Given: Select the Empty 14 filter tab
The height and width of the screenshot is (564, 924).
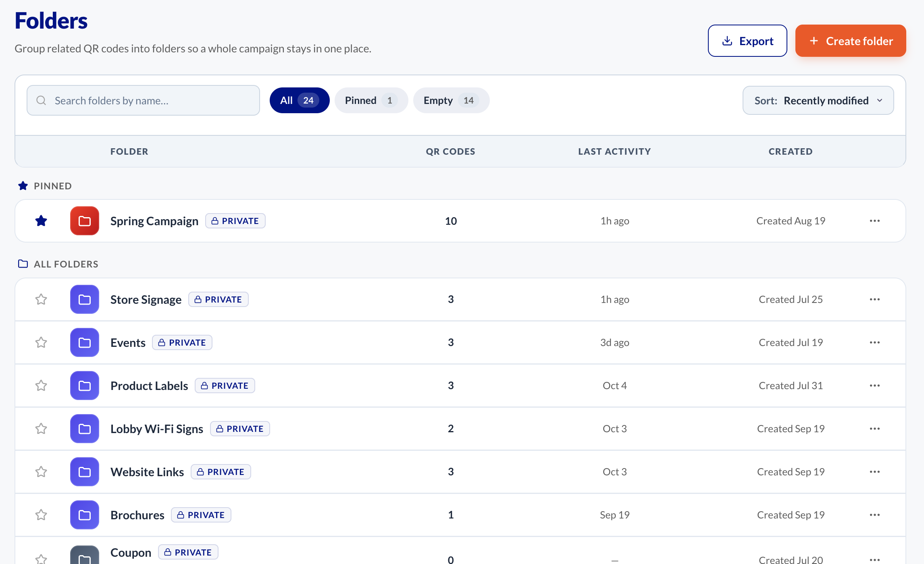Looking at the screenshot, I should tap(451, 100).
